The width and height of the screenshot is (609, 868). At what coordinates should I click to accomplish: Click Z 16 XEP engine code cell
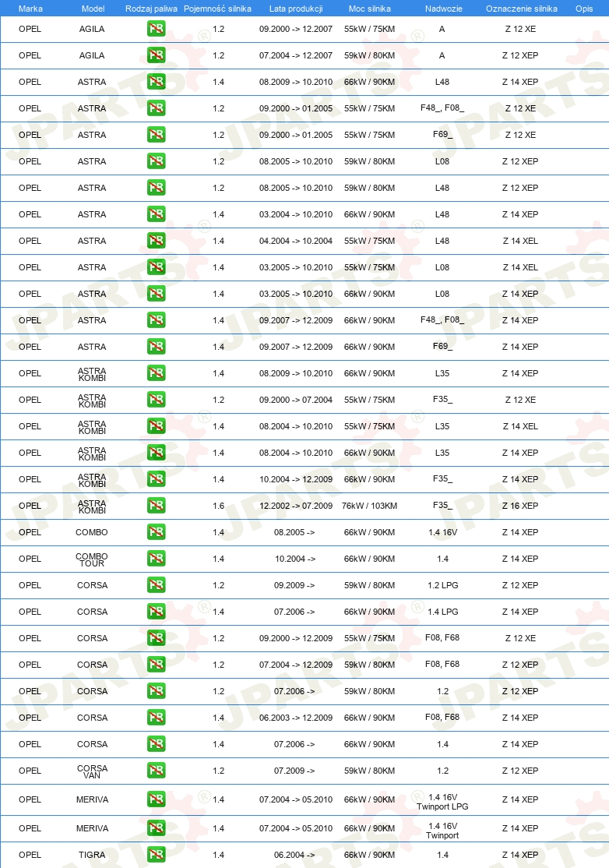pos(520,506)
